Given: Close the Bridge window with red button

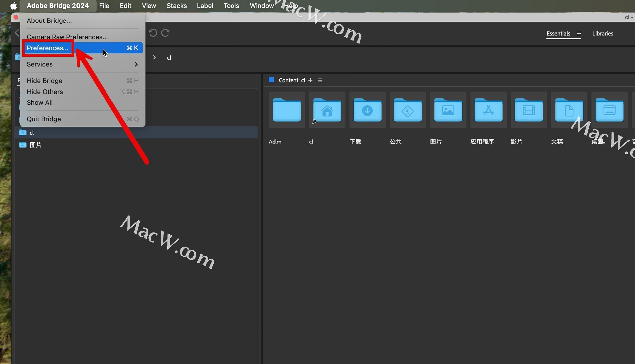Looking at the screenshot, I should pos(16,17).
